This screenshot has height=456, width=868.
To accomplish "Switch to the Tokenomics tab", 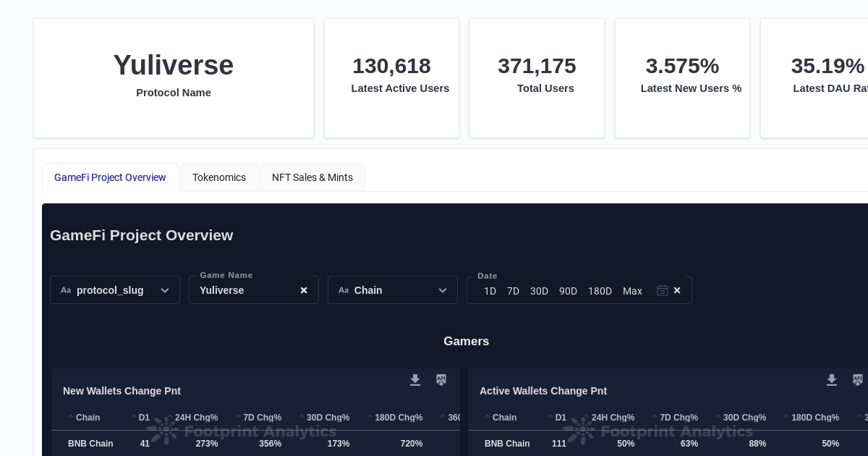I will [219, 177].
